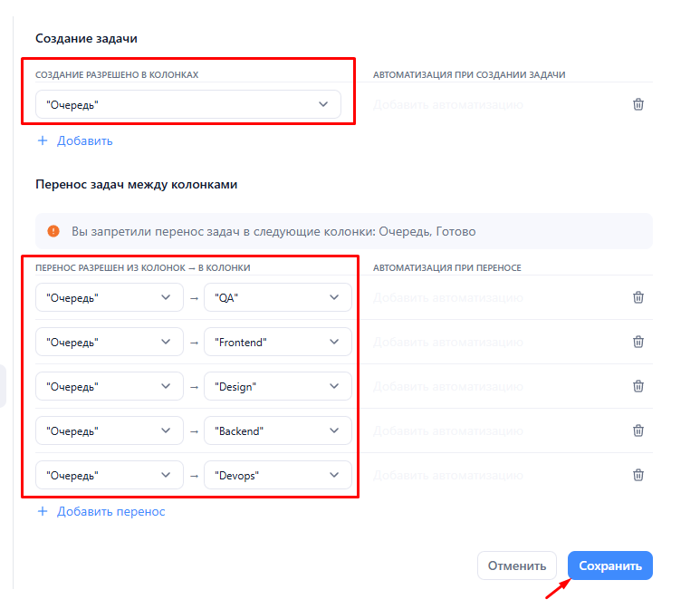Click the plus icon next to Добавить
The width and height of the screenshot is (700, 609).
coord(43,140)
